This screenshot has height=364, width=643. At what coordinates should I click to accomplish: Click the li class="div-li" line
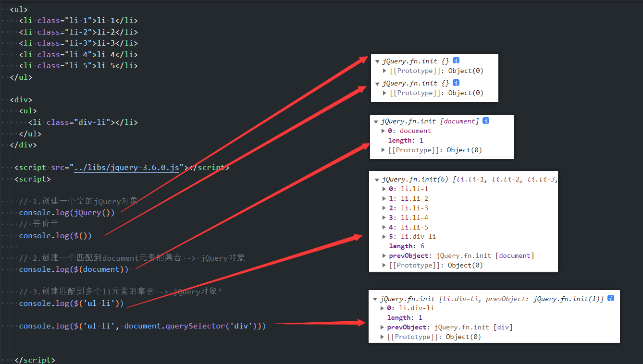[x=83, y=122]
